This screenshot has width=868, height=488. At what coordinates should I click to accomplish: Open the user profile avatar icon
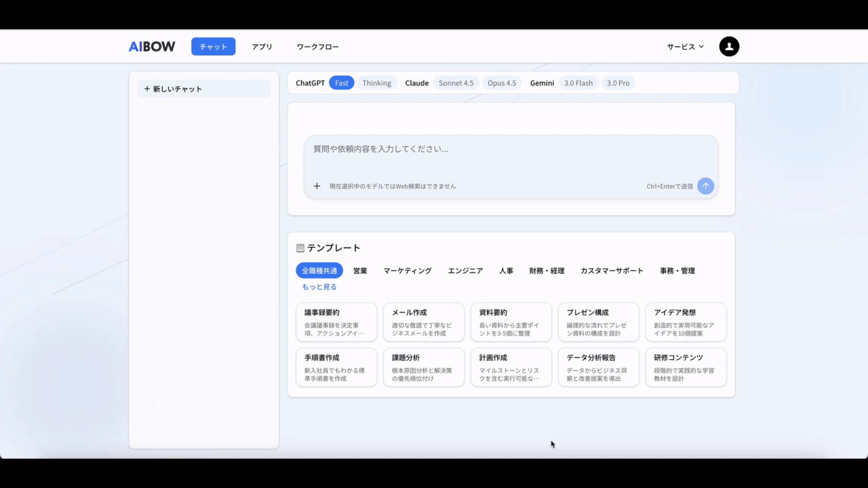pos(729,47)
